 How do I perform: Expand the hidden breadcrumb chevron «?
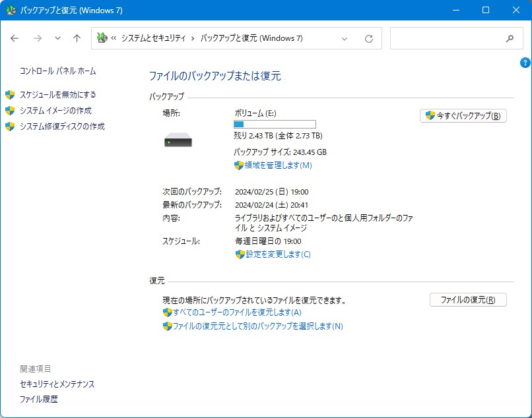point(114,38)
